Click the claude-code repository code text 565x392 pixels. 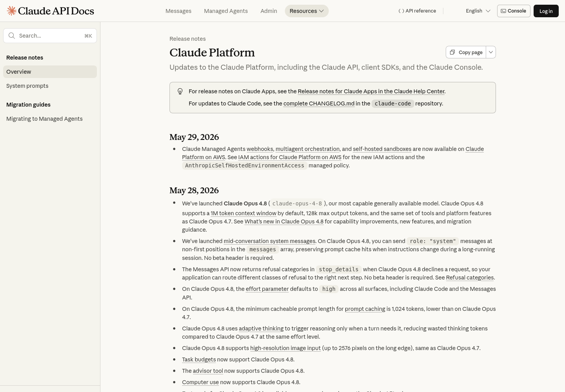tap(393, 103)
